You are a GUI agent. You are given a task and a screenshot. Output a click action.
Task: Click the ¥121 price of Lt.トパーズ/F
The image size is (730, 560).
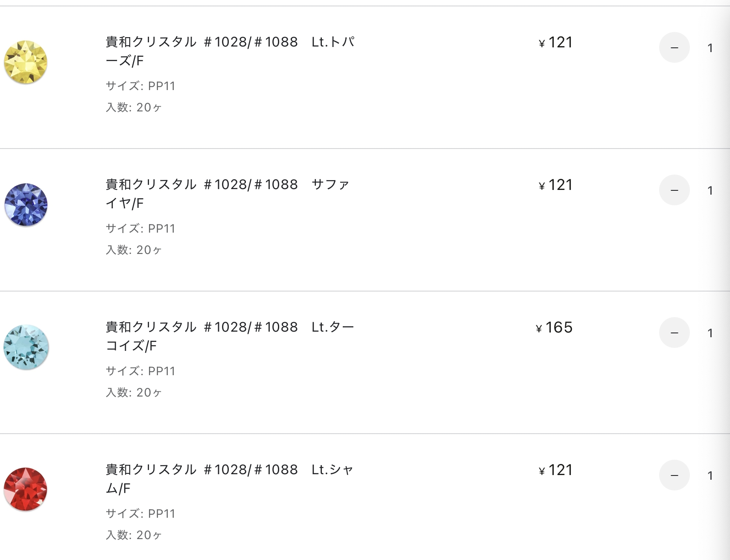coord(555,42)
